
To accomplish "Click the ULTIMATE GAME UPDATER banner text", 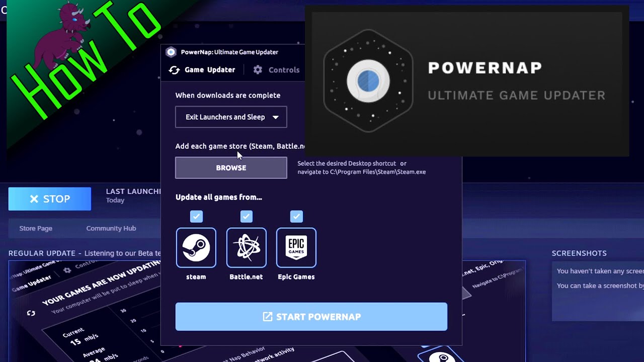I will (517, 96).
